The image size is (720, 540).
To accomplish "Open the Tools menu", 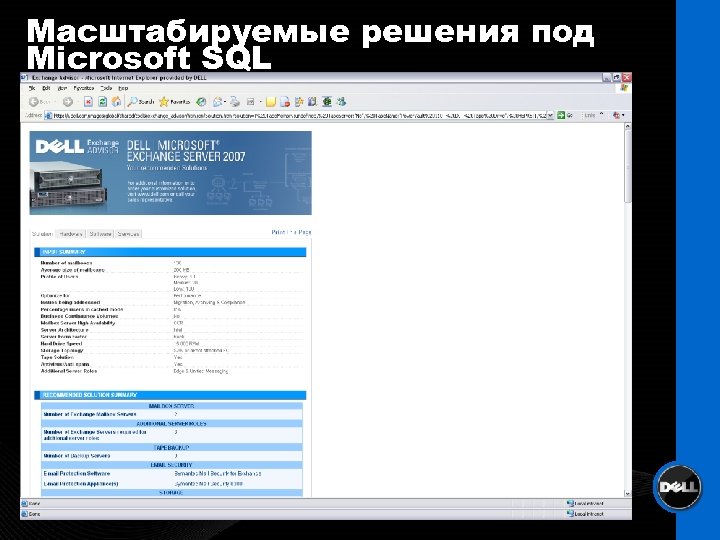I will (x=106, y=88).
